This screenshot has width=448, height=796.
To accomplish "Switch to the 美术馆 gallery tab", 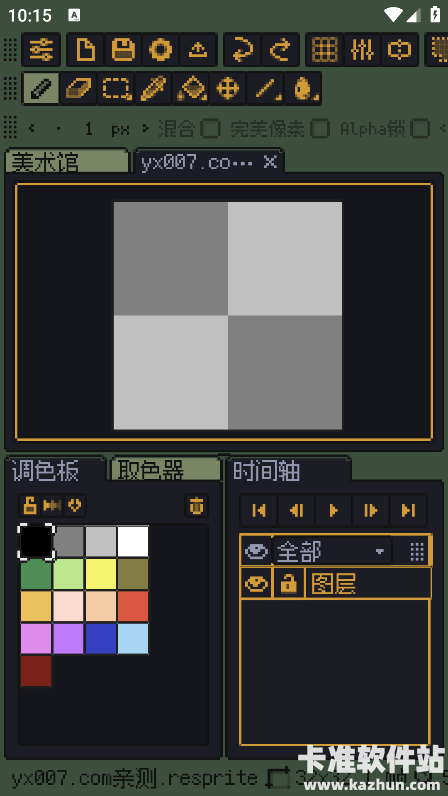I will coord(67,161).
